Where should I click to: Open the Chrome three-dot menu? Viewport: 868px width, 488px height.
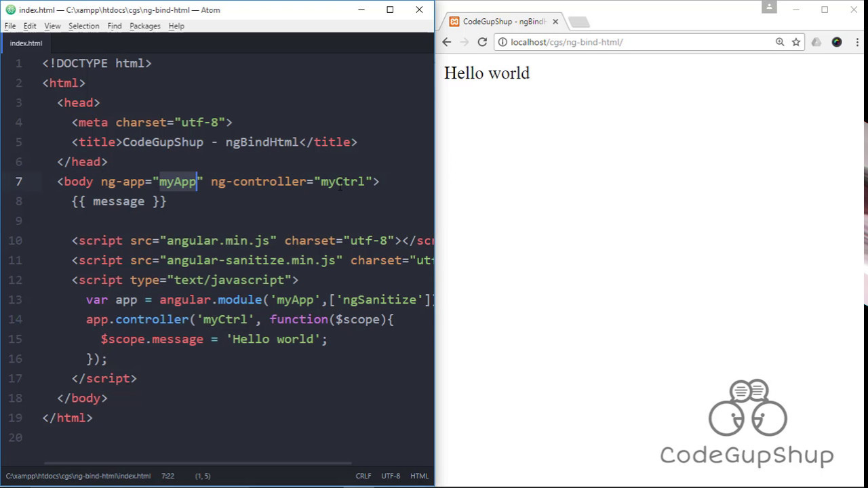[x=858, y=42]
